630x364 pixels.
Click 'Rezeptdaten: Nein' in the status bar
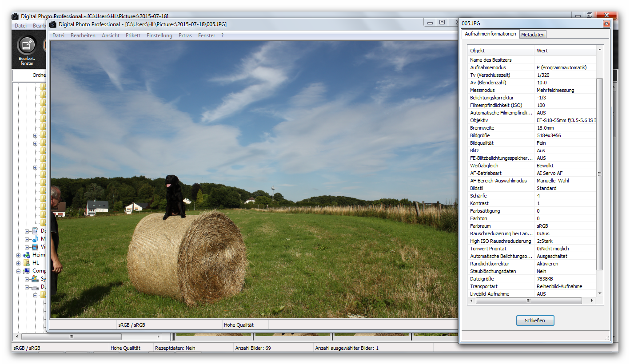pos(175,348)
